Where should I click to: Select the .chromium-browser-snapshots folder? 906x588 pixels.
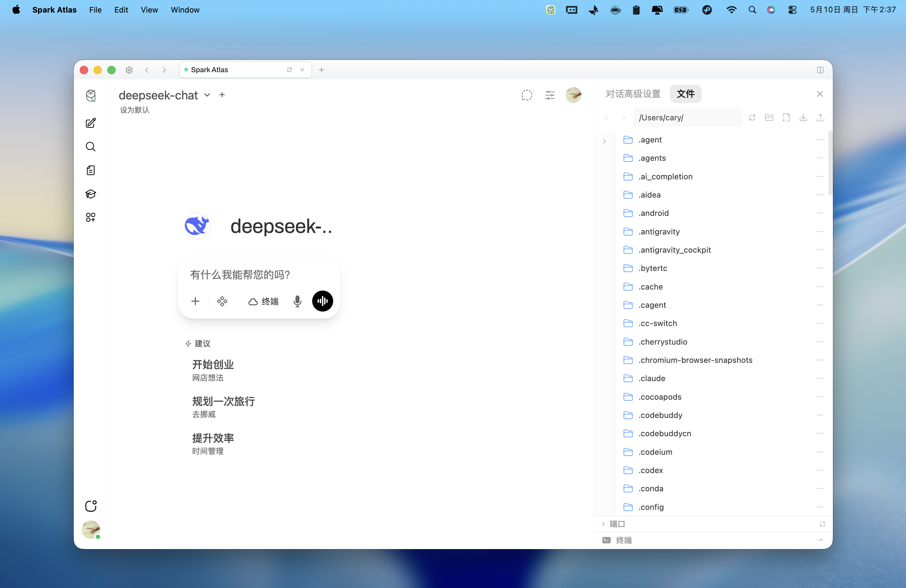pyautogui.click(x=723, y=360)
